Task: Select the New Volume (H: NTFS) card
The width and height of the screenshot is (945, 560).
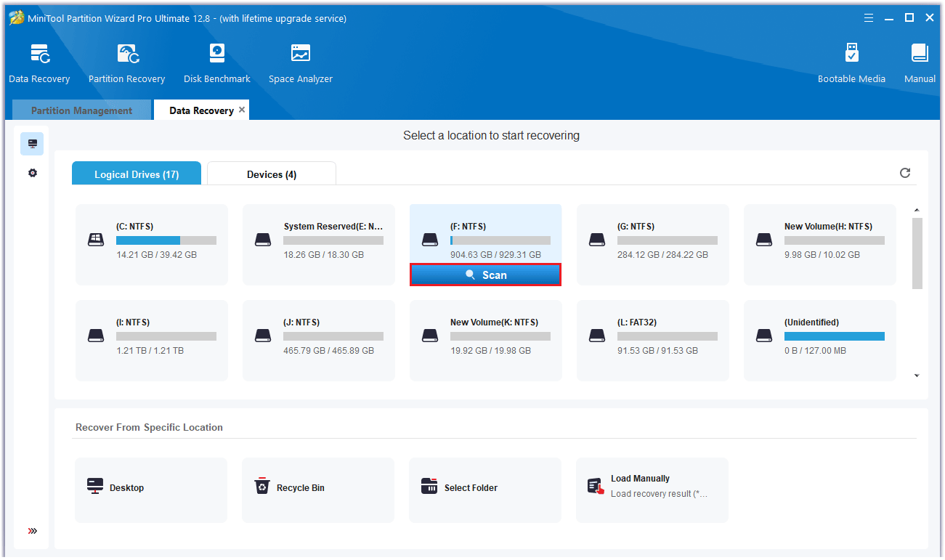Action: point(820,245)
